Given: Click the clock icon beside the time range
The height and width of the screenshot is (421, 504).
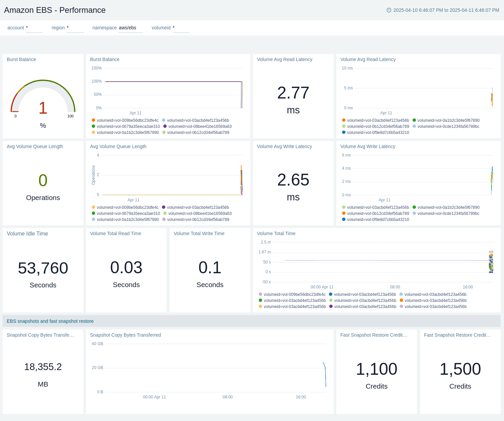Looking at the screenshot, I should pos(389,10).
